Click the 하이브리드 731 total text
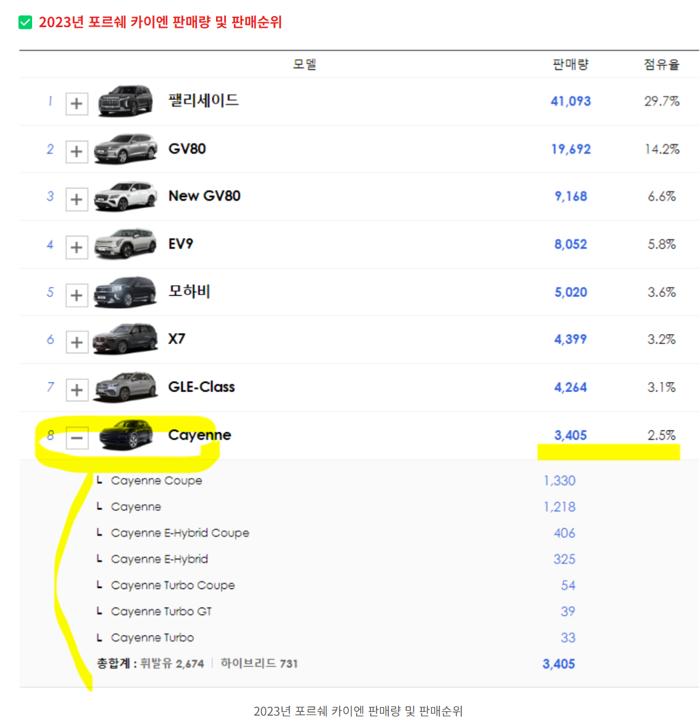The image size is (700, 728). point(259,663)
